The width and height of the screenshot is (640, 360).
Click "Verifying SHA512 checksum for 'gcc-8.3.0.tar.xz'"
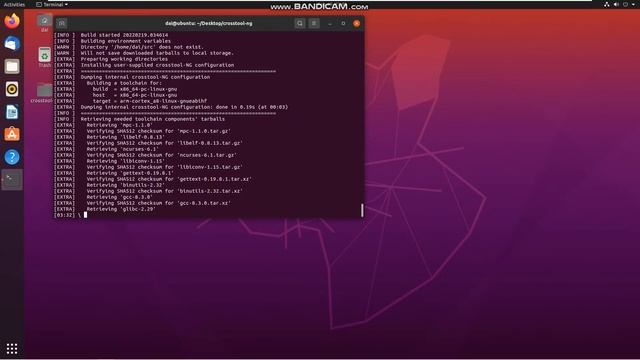coord(158,203)
